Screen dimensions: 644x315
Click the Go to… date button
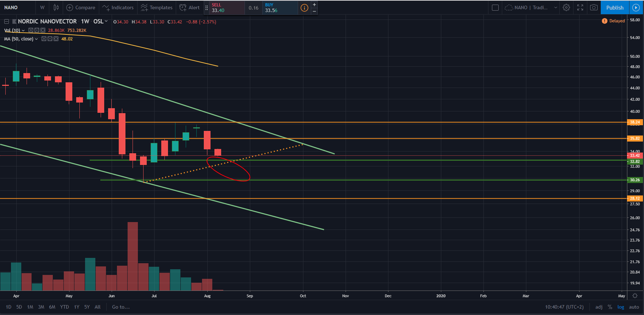point(121,307)
